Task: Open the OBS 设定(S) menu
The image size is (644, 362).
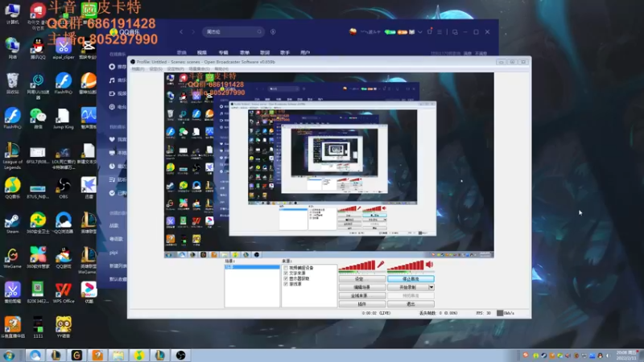Action: [155, 69]
